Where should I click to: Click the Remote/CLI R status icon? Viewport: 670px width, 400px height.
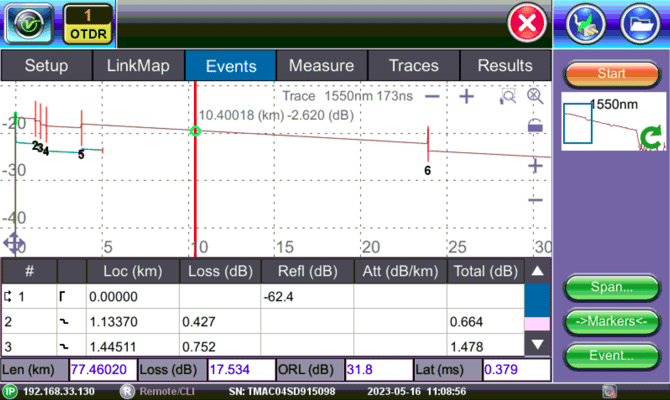point(127,391)
